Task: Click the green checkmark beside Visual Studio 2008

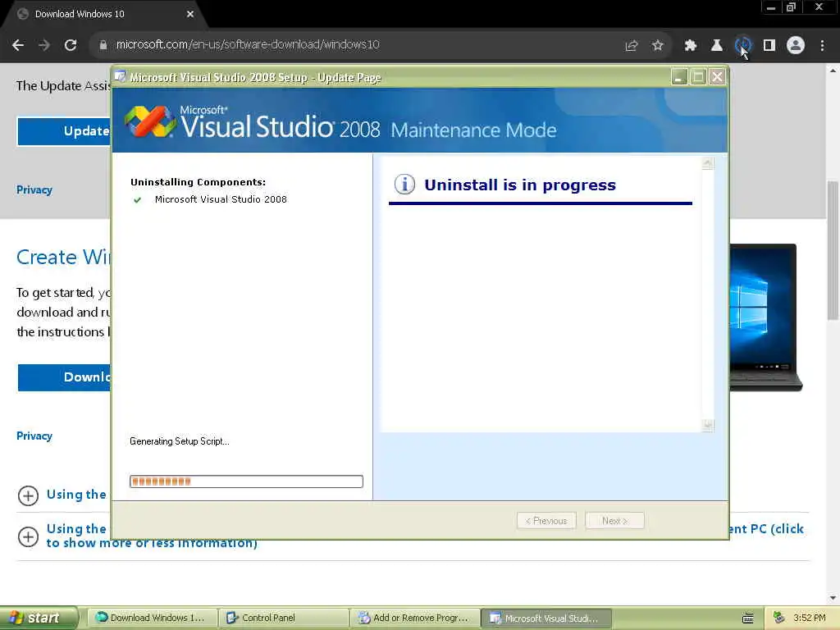Action: click(137, 200)
